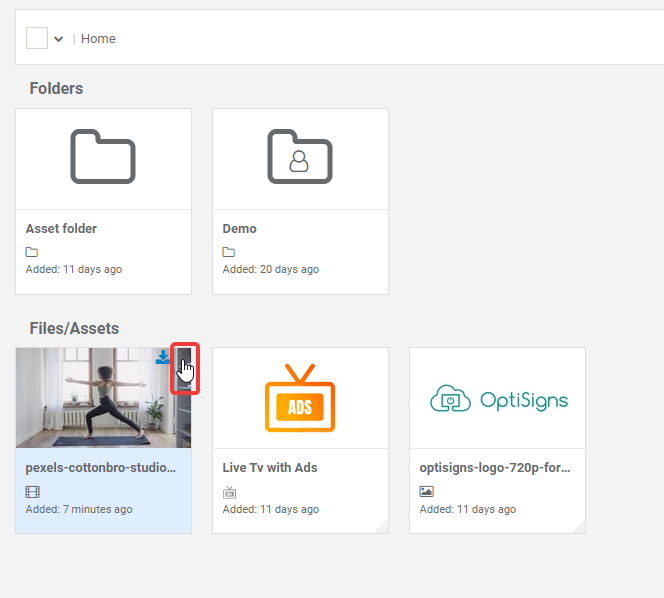Image resolution: width=664 pixels, height=598 pixels.
Task: Go to the Home breadcrumb
Action: [x=98, y=39]
